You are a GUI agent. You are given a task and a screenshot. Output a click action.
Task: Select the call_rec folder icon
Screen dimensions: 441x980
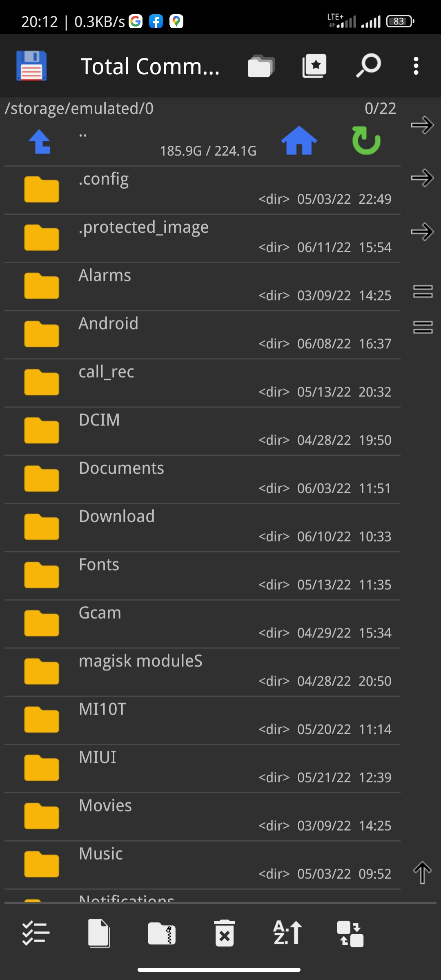[x=41, y=382]
